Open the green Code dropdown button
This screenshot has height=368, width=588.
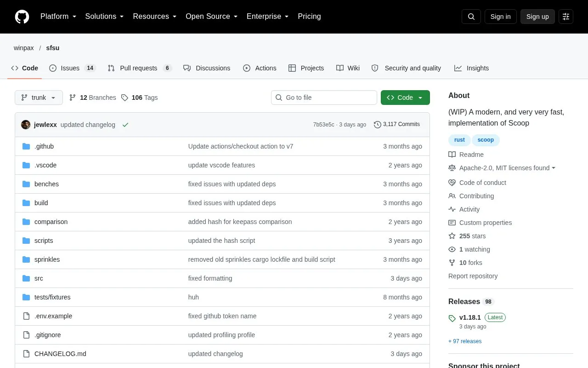(x=405, y=98)
